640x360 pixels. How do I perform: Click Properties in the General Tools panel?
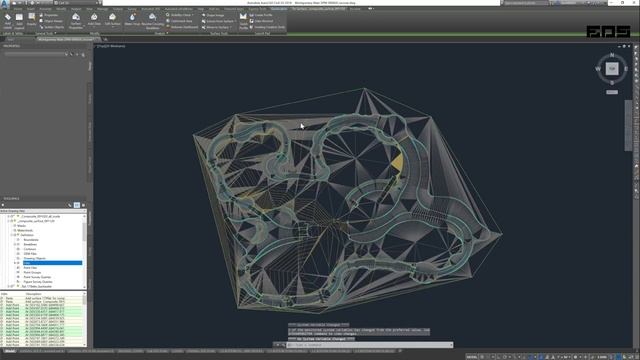pos(49,15)
